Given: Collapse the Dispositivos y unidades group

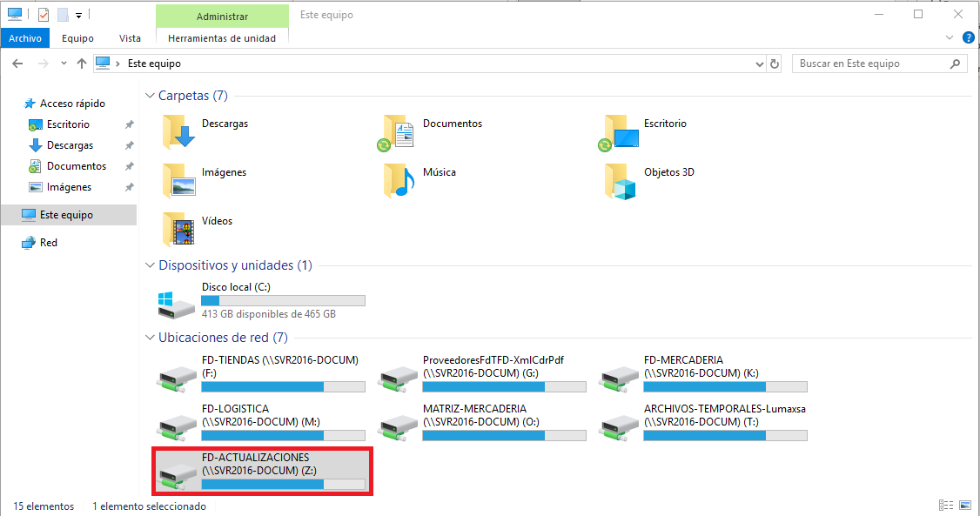Looking at the screenshot, I should click(150, 265).
